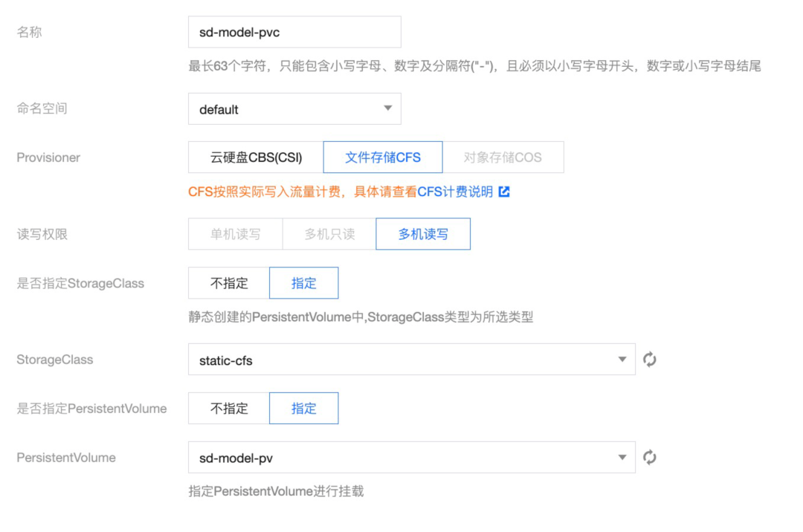
Task: Select 对象存储COS as Provisioner
Action: [x=505, y=157]
